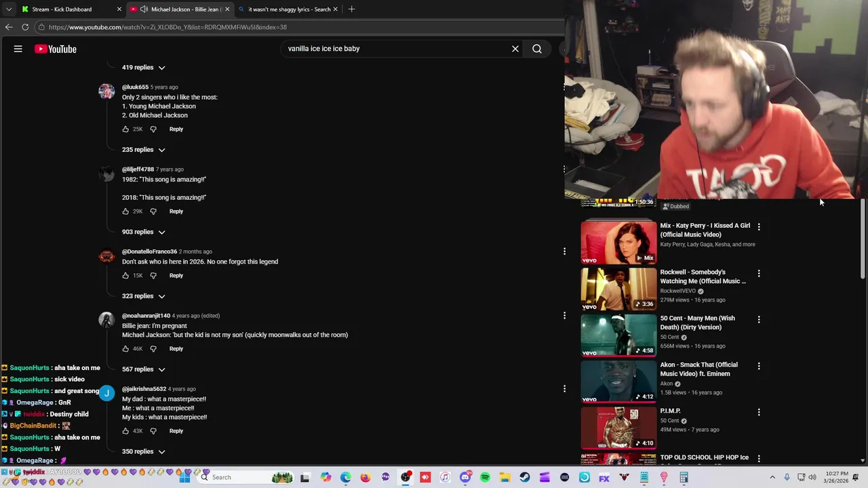Open options menu for @DonatelloFranco36 comment

tap(564, 251)
